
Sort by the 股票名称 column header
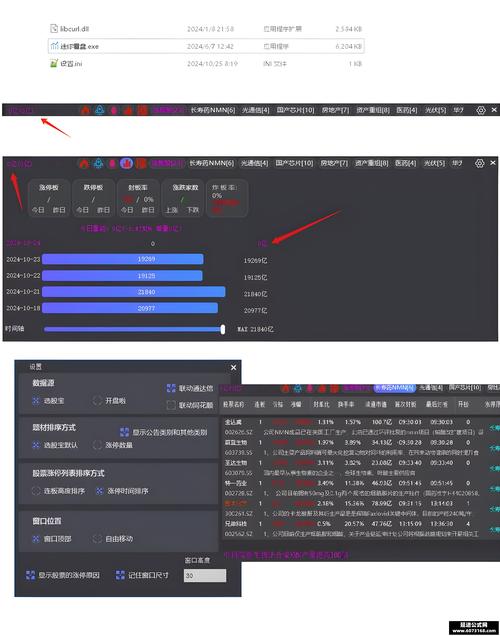[234, 404]
